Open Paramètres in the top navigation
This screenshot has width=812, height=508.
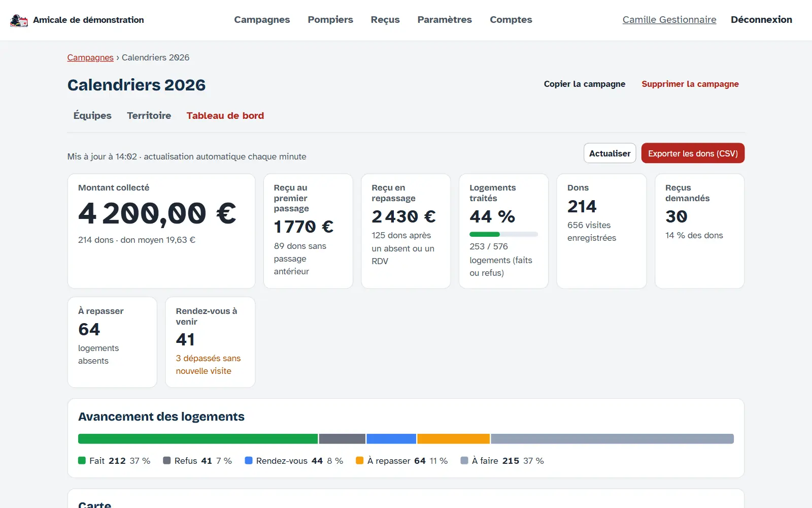pyautogui.click(x=445, y=20)
